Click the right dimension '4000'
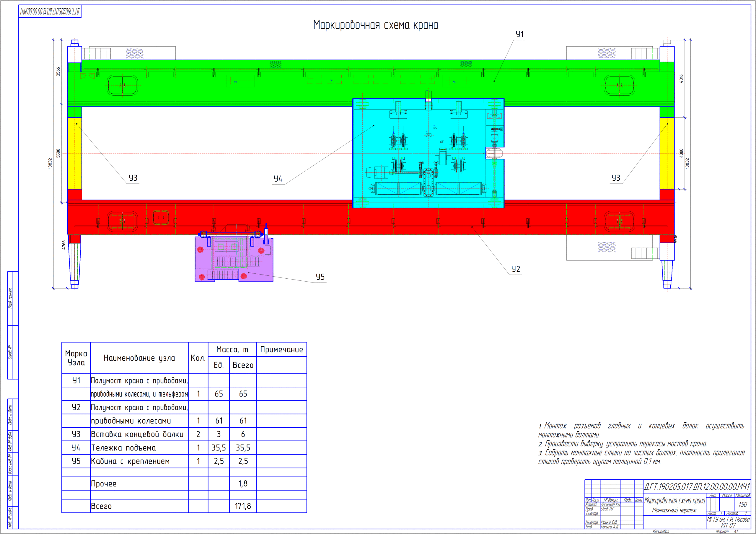 pyautogui.click(x=681, y=153)
